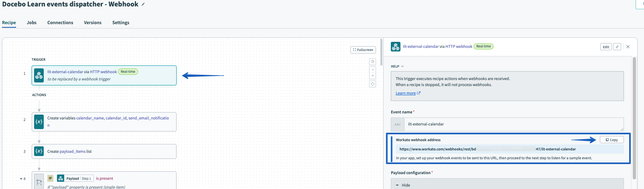
Task: Collapse the HELP section
Action: tap(397, 66)
